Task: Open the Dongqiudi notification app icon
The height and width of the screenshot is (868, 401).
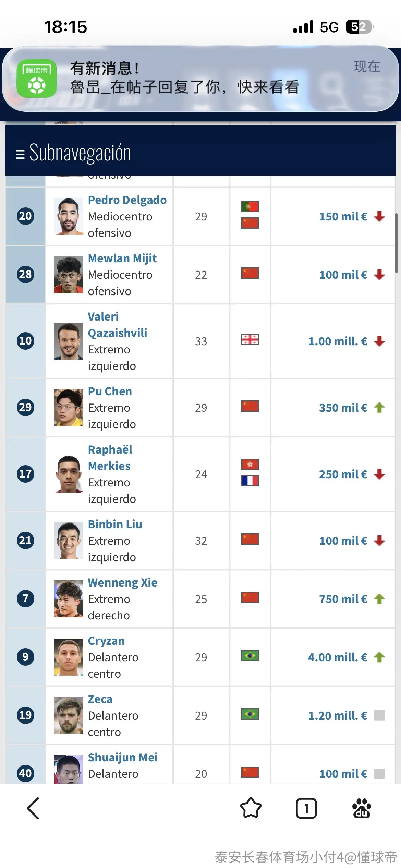Action: pyautogui.click(x=37, y=78)
